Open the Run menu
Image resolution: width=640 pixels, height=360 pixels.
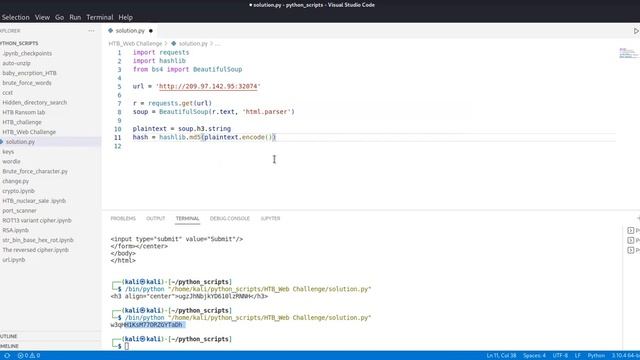point(75,17)
